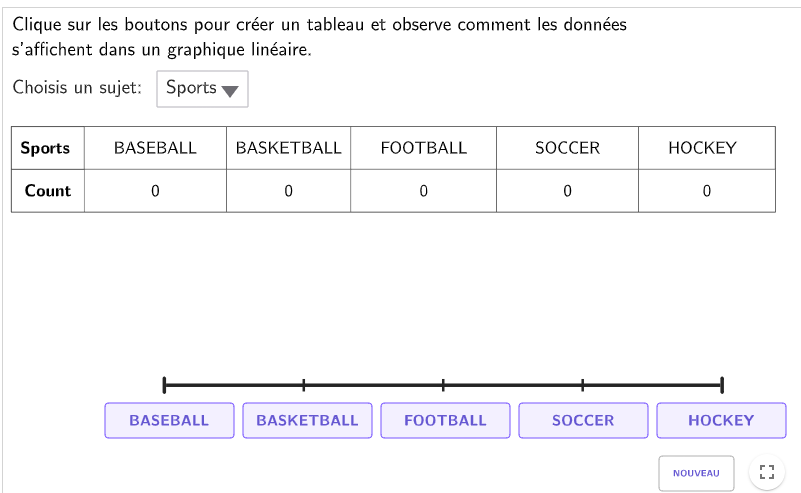Tap the HOCKEY button
Viewport: 801px width, 493px height.
(721, 421)
